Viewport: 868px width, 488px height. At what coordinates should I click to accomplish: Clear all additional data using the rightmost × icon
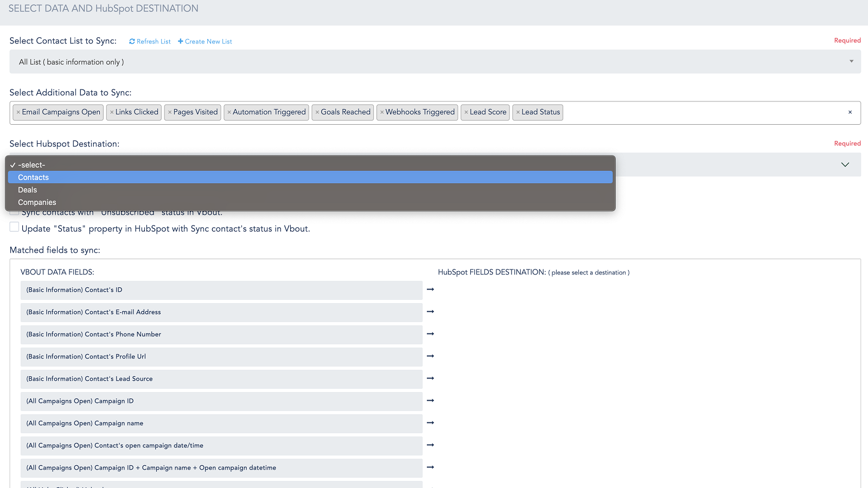click(x=849, y=112)
